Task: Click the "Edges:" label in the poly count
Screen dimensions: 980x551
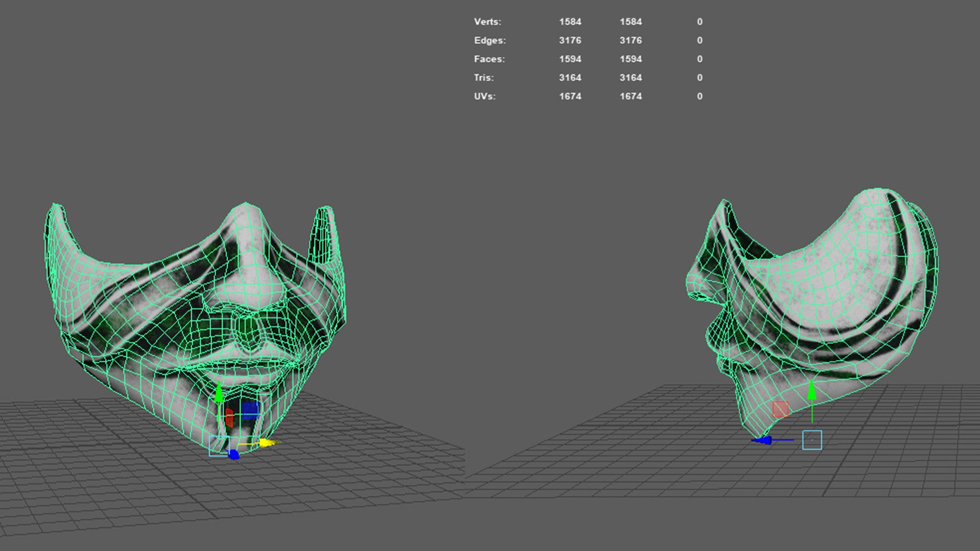Action: [x=490, y=40]
